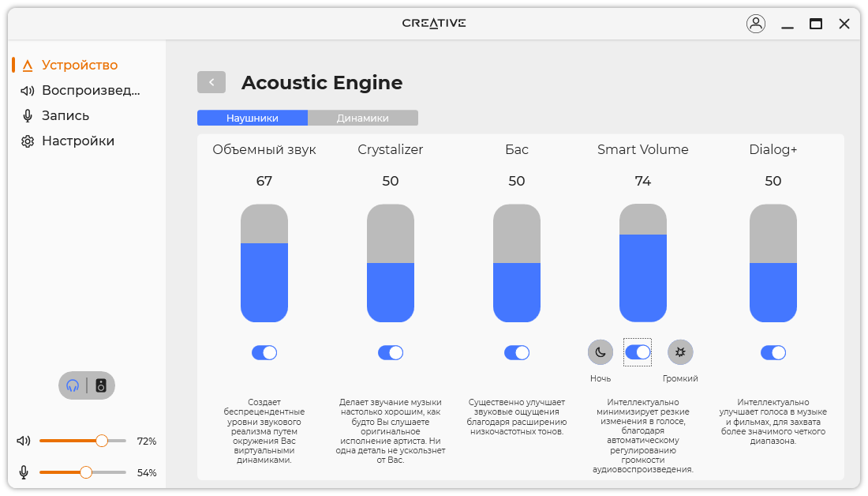Image resolution: width=868 pixels, height=496 pixels.
Task: Switch output to headphones icon
Action: coord(73,385)
